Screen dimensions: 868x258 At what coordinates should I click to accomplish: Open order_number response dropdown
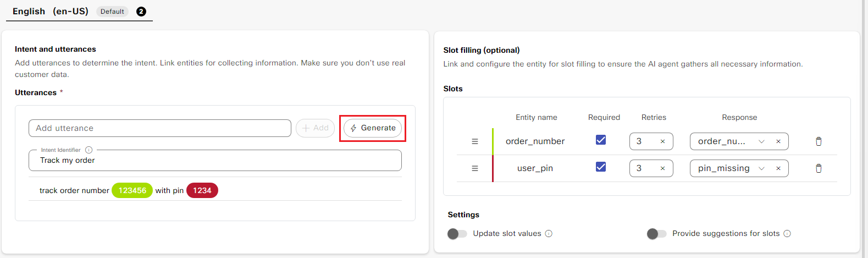(761, 141)
